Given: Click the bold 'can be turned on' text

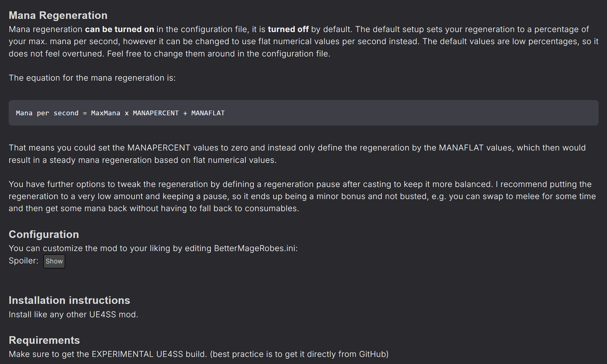Looking at the screenshot, I should 120,29.
